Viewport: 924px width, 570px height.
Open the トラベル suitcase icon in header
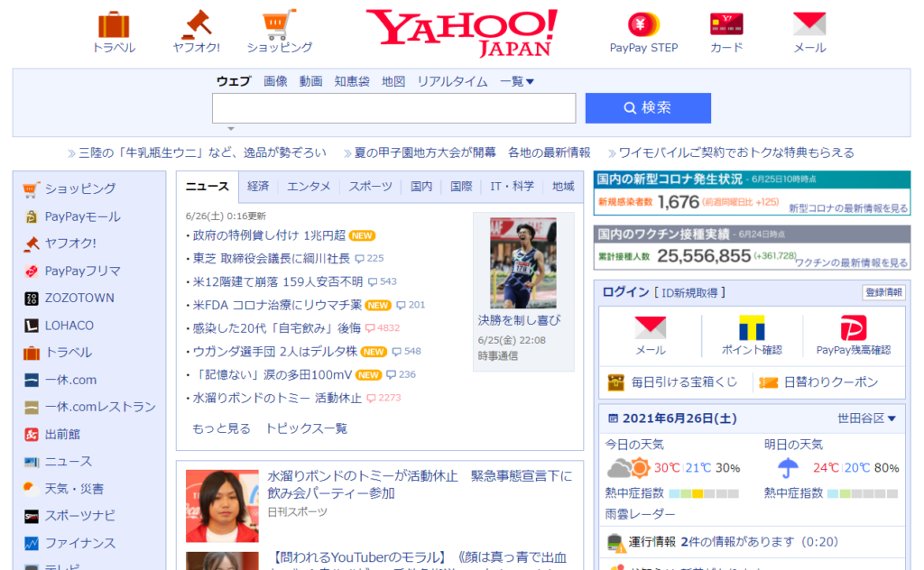[114, 24]
